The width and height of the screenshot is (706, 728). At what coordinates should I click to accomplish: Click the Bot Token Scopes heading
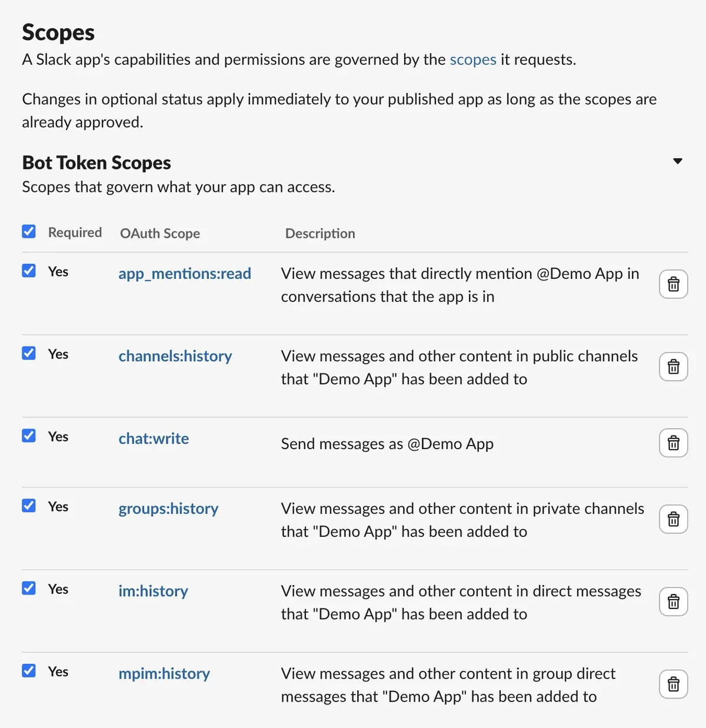(x=96, y=162)
